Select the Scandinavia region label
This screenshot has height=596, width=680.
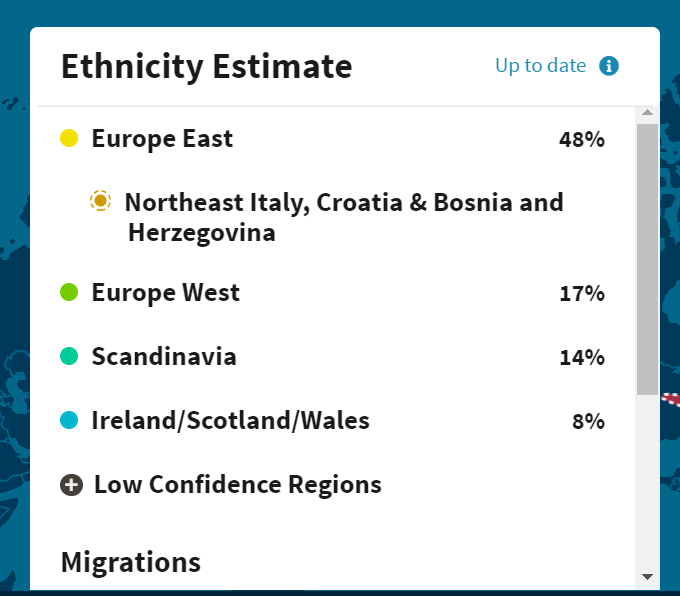click(x=164, y=357)
